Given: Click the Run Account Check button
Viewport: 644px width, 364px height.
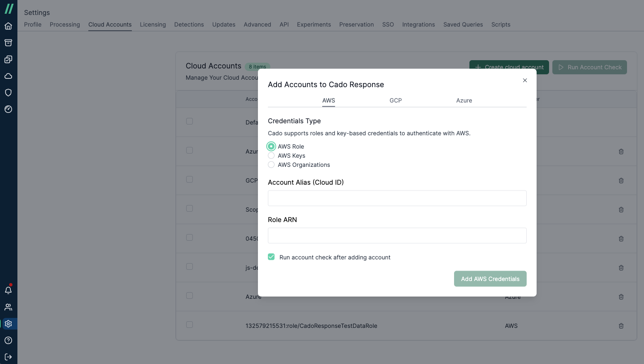Looking at the screenshot, I should pyautogui.click(x=590, y=67).
